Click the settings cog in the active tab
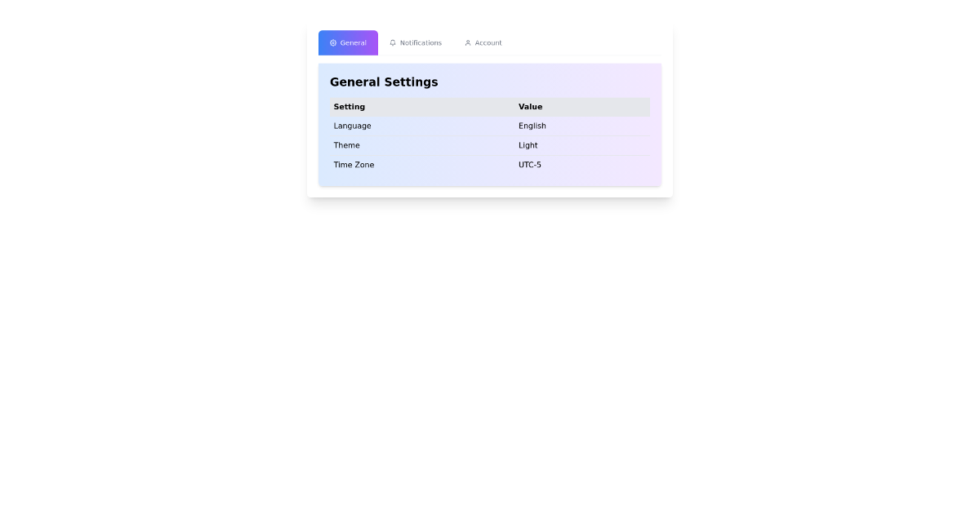 [332, 42]
